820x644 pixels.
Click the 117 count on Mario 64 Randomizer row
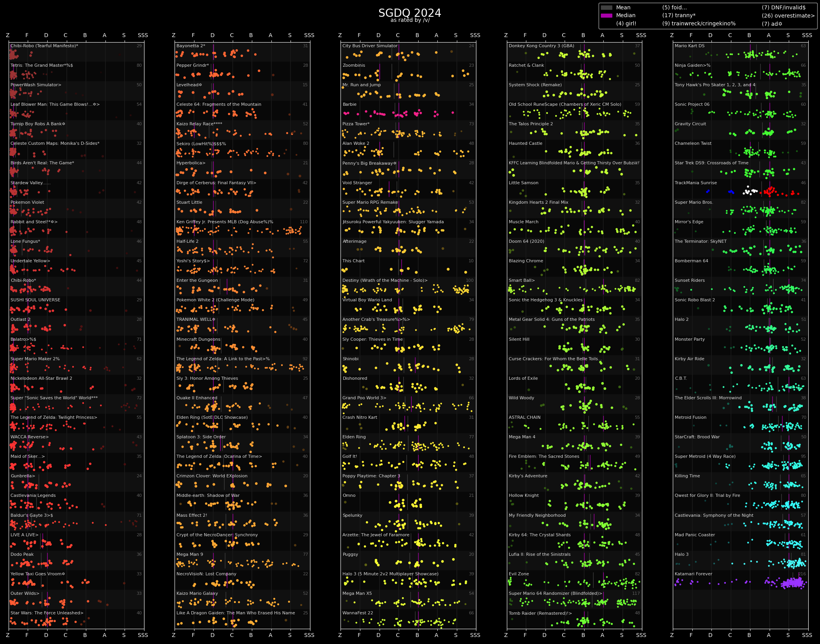tap(636, 593)
